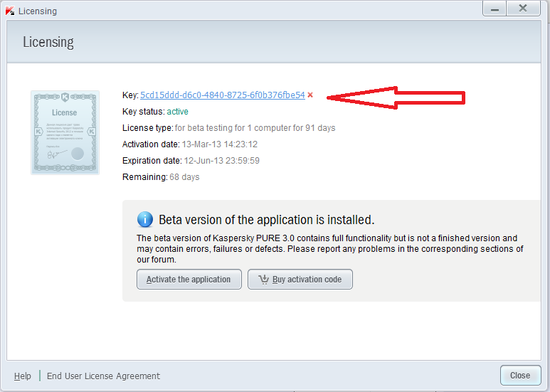
Task: Minimize the Licensing window
Action: click(x=495, y=9)
